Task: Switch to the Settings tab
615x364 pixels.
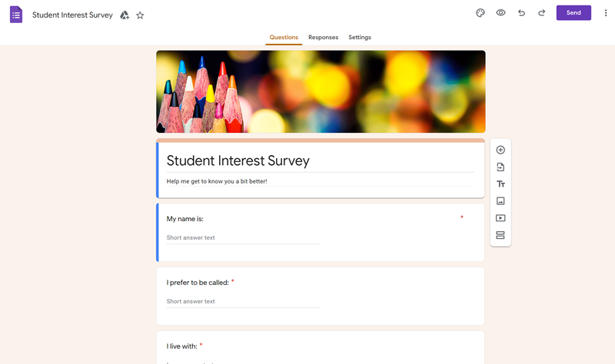Action: click(360, 37)
